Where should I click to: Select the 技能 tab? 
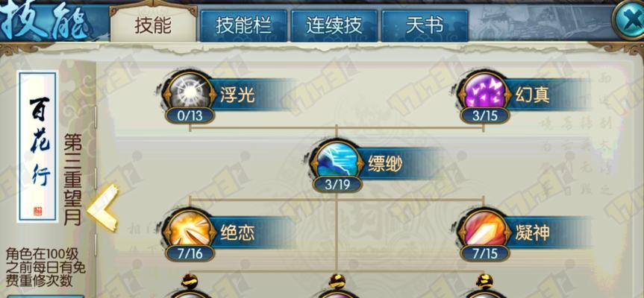point(153,25)
